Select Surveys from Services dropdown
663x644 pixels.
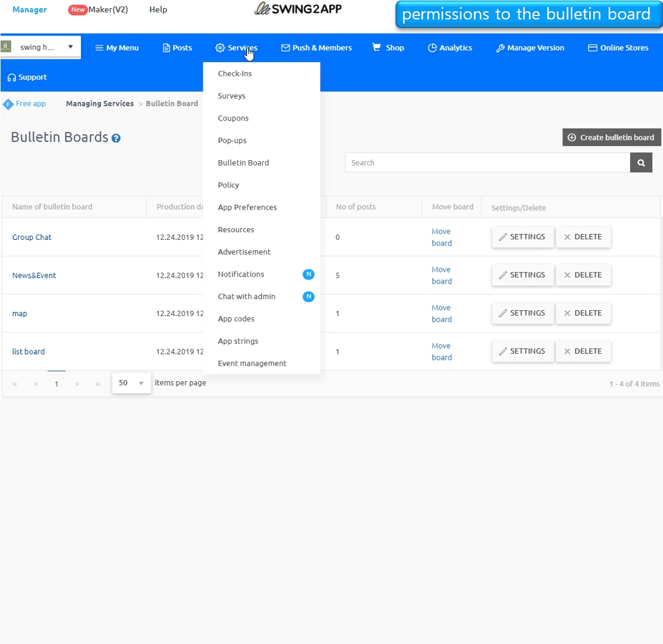point(261,96)
